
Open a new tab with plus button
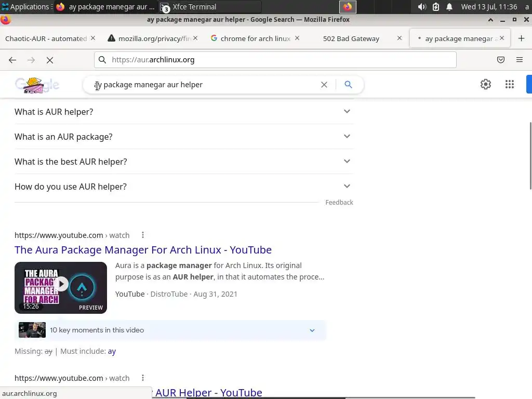(x=522, y=38)
